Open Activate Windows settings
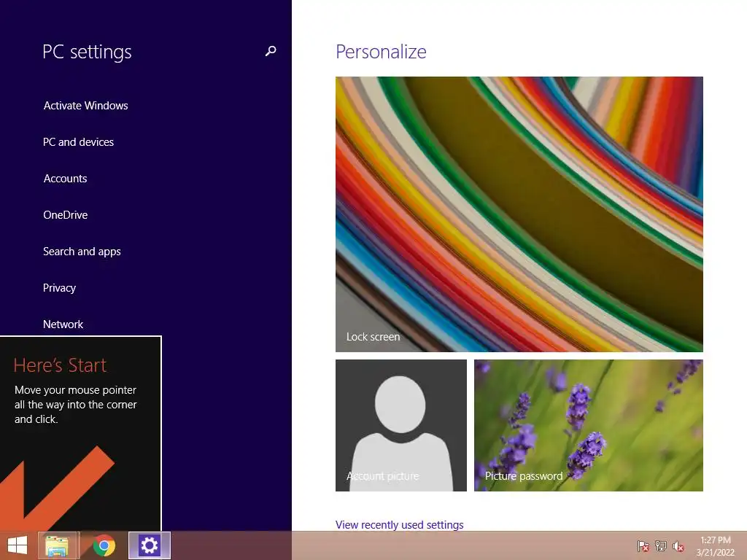 (86, 105)
